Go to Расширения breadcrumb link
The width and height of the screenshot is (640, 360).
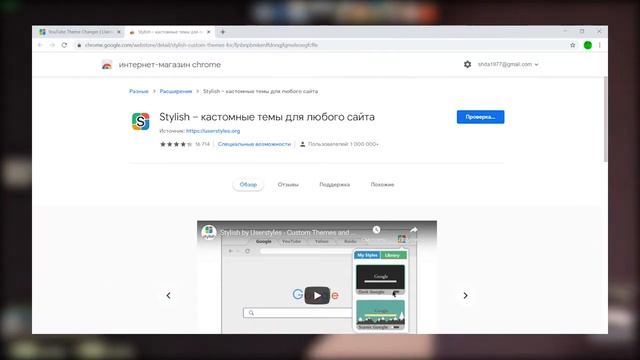pos(176,91)
